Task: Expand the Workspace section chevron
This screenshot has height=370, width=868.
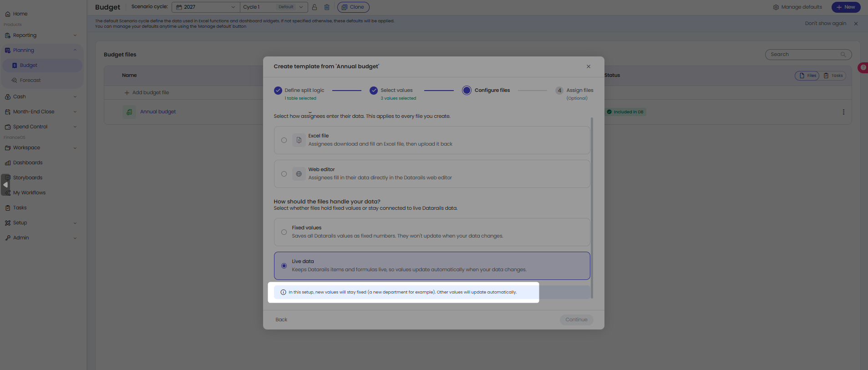Action: click(x=75, y=148)
